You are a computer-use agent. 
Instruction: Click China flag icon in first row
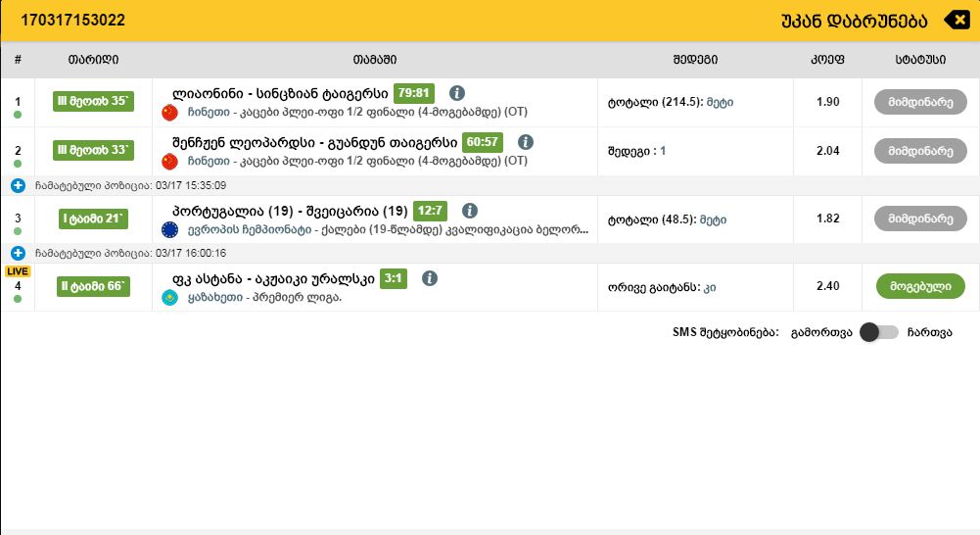[170, 112]
